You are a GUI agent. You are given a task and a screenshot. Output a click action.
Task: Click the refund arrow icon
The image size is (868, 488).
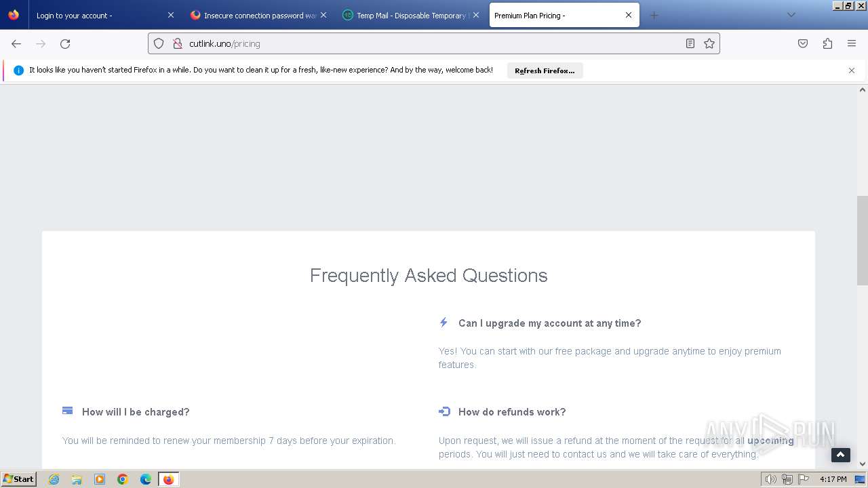(444, 411)
